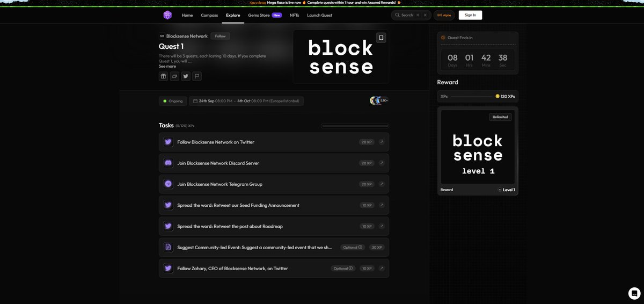Viewport: 644px width, 304px height.
Task: Click the gold coin icon next to 120 XPs
Action: coord(497,96)
